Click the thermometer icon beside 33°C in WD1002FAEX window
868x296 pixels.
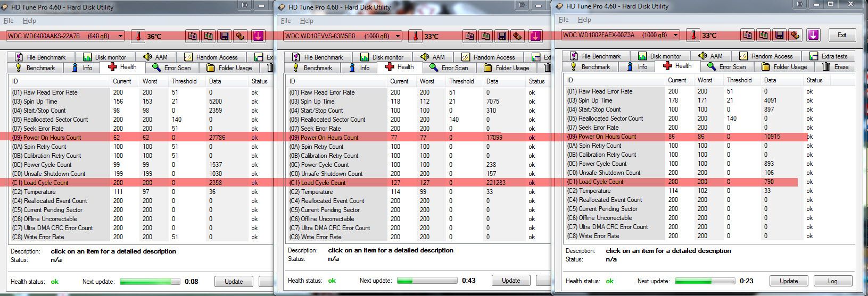coord(693,35)
